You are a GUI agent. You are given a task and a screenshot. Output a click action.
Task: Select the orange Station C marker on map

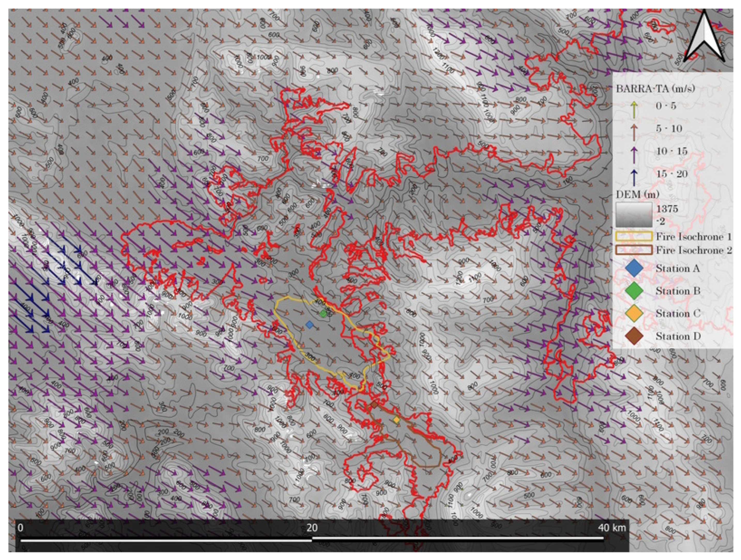tap(397, 420)
